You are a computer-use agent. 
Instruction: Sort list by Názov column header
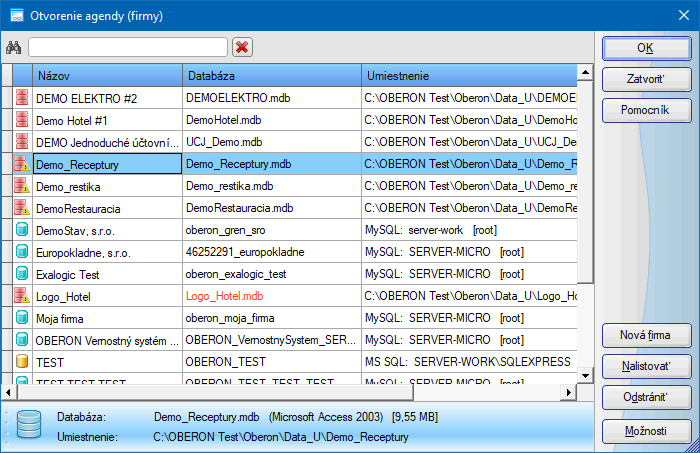coord(106,75)
